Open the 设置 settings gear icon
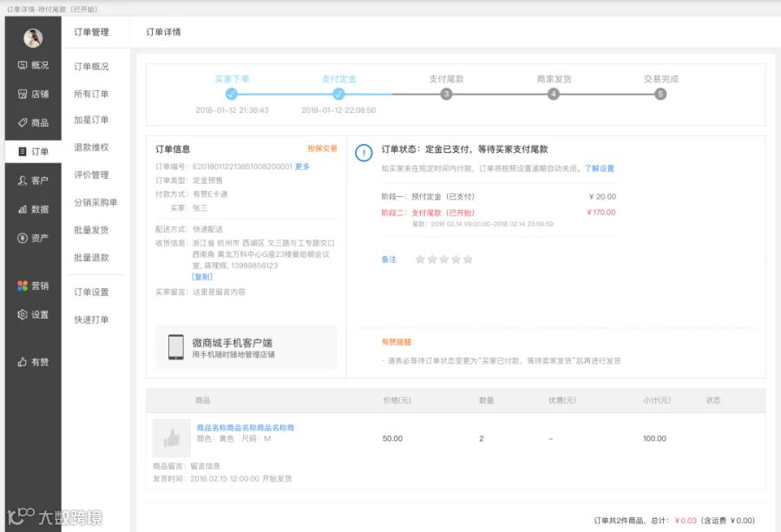 (23, 314)
